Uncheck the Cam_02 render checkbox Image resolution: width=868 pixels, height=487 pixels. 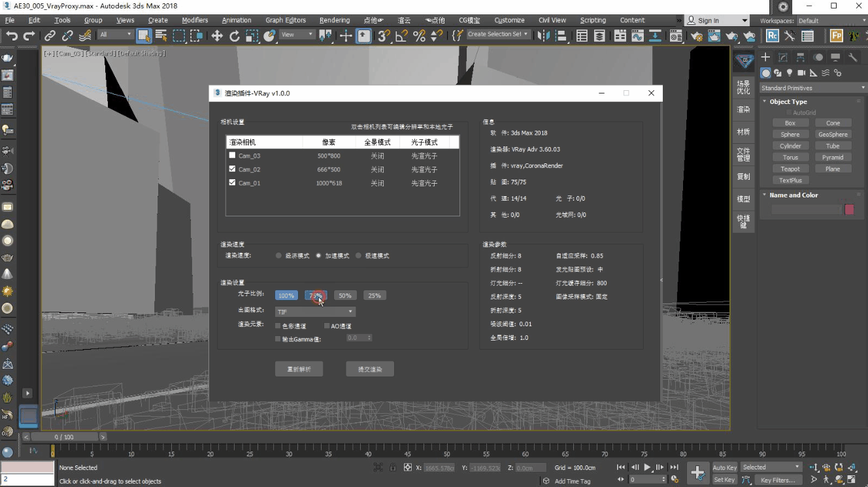coord(232,169)
